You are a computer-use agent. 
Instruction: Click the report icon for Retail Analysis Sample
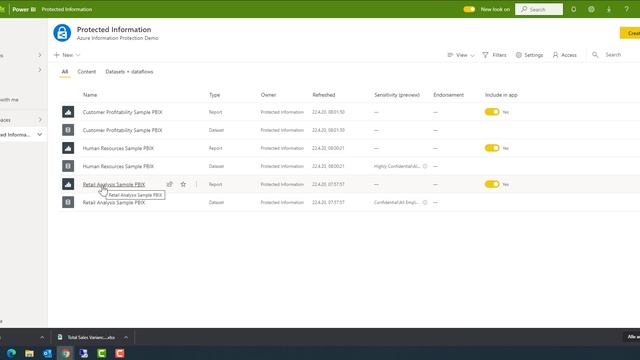click(68, 184)
